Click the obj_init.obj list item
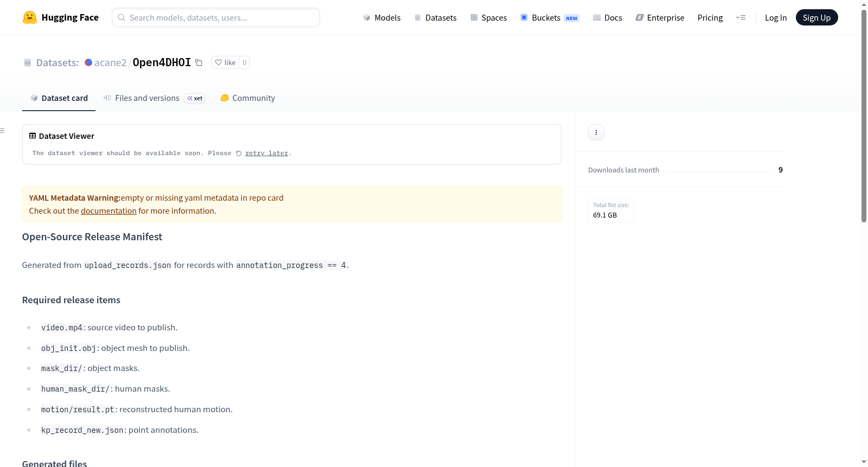This screenshot has height=467, width=868. coord(115,348)
